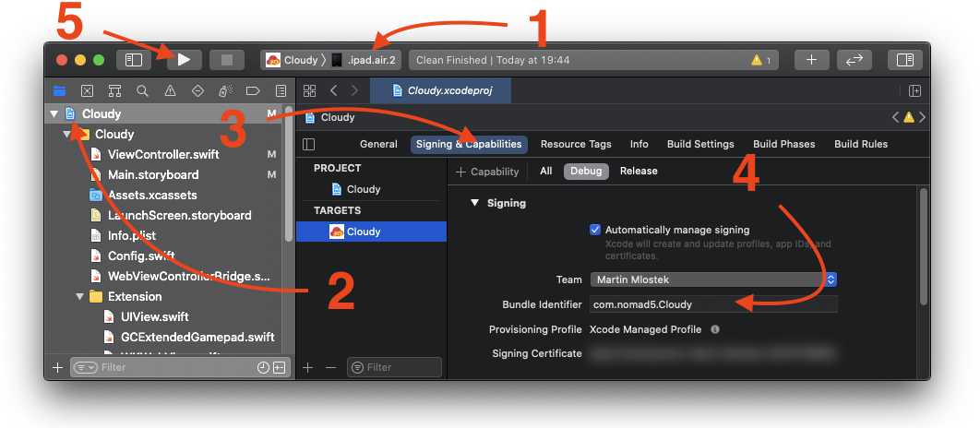The width and height of the screenshot is (980, 428).
Task: Switch to Resource Tags tab
Action: [x=576, y=144]
